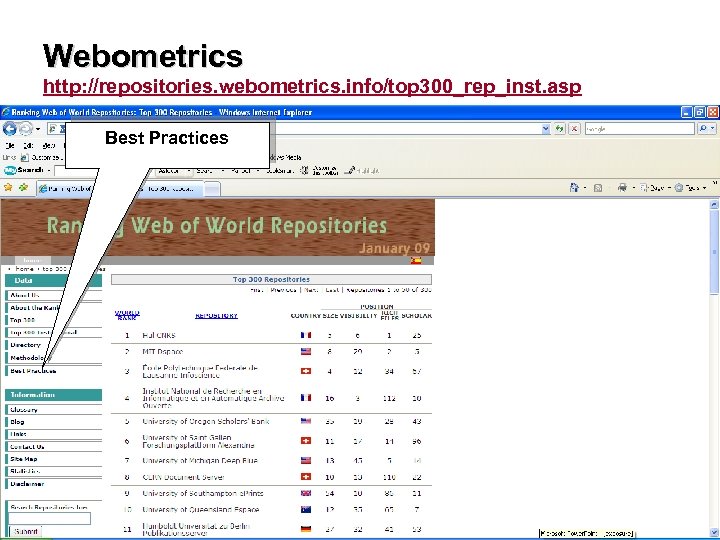The image size is (720, 540).
Task: Click the Search Repositories text field
Action: tap(50, 519)
